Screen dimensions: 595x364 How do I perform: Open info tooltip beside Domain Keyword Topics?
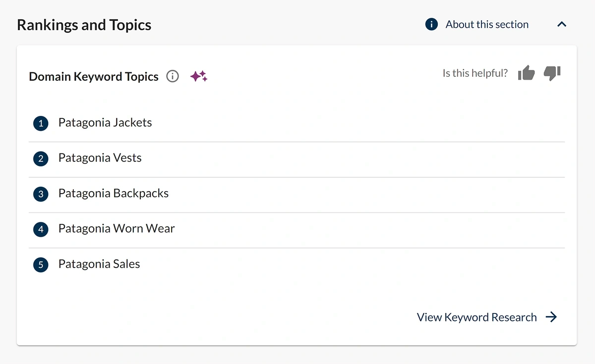point(173,76)
